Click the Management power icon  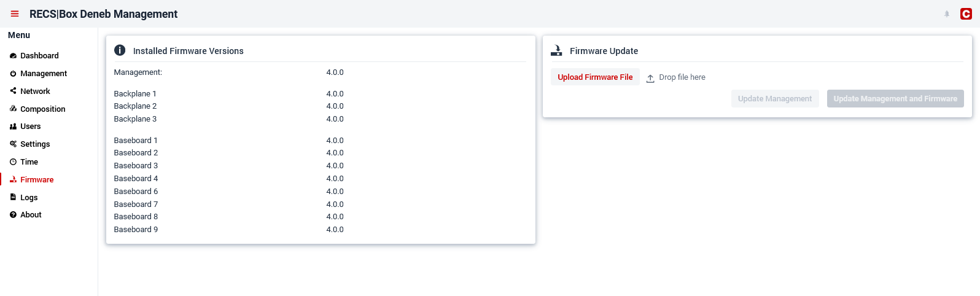(x=13, y=74)
